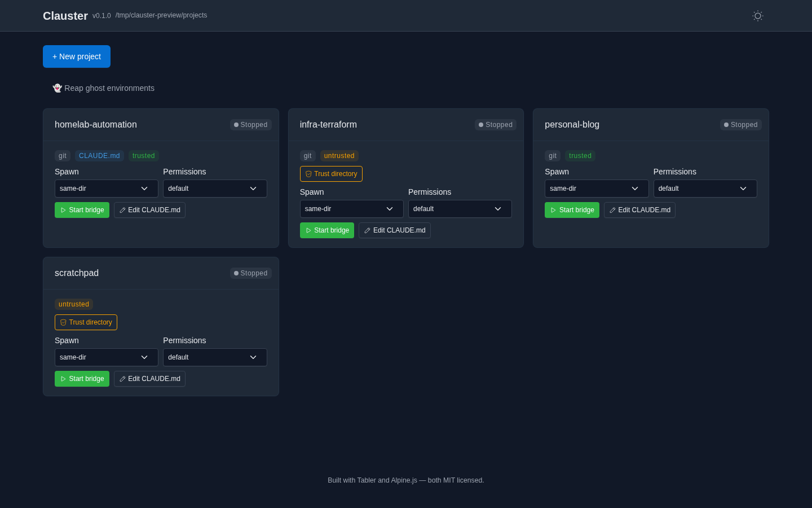Click the personal-blog Stopped status badge

pyautogui.click(x=741, y=125)
